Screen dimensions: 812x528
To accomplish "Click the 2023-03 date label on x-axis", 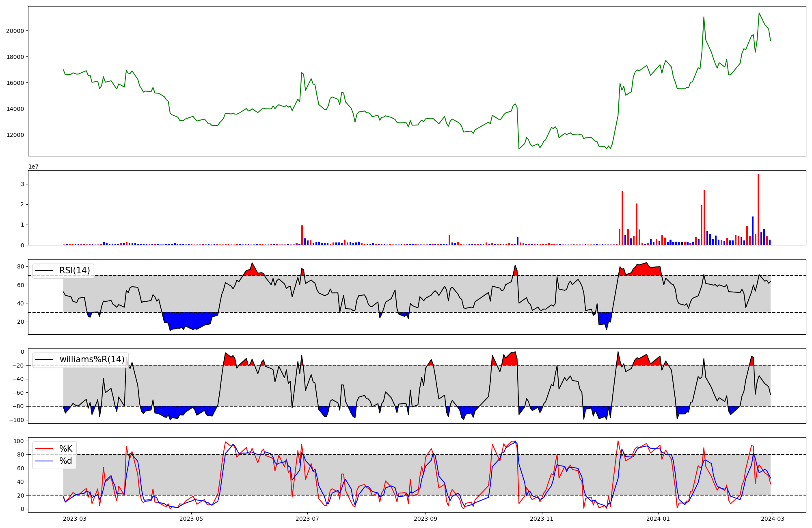I will pyautogui.click(x=75, y=519).
